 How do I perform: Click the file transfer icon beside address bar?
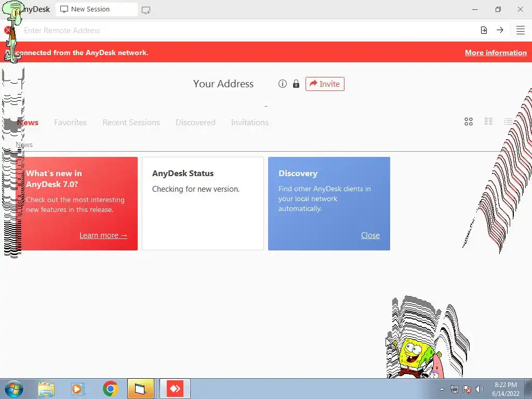(484, 30)
